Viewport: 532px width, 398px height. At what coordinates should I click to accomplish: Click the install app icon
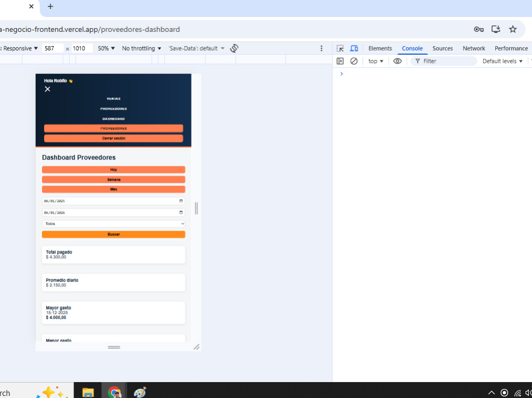496,29
